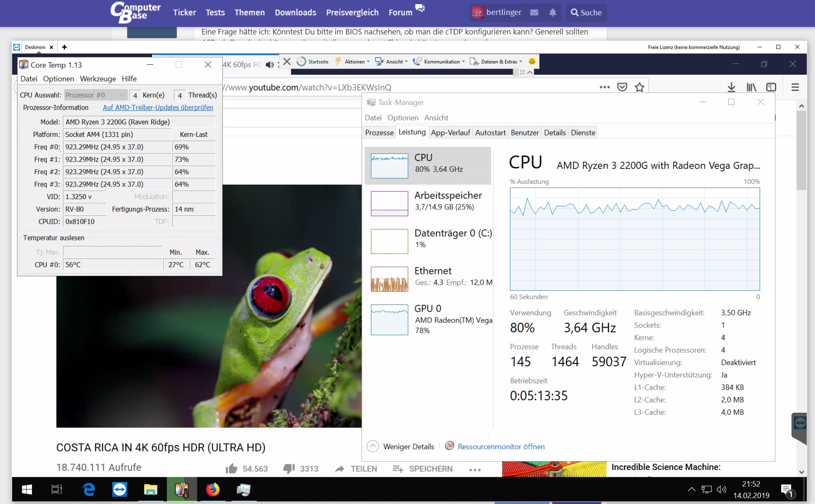Collapse the TeamViewer toolbar chevron
Screen dimensions: 815x504
pos(530,72)
